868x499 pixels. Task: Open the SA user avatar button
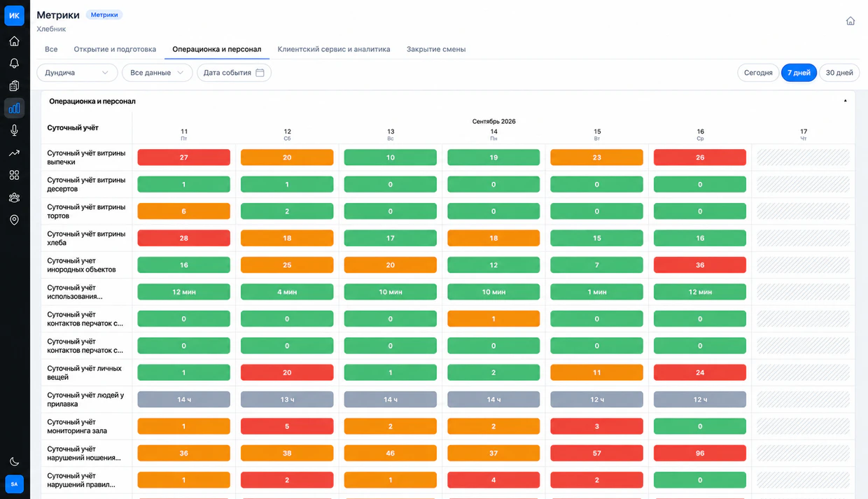[x=14, y=484]
